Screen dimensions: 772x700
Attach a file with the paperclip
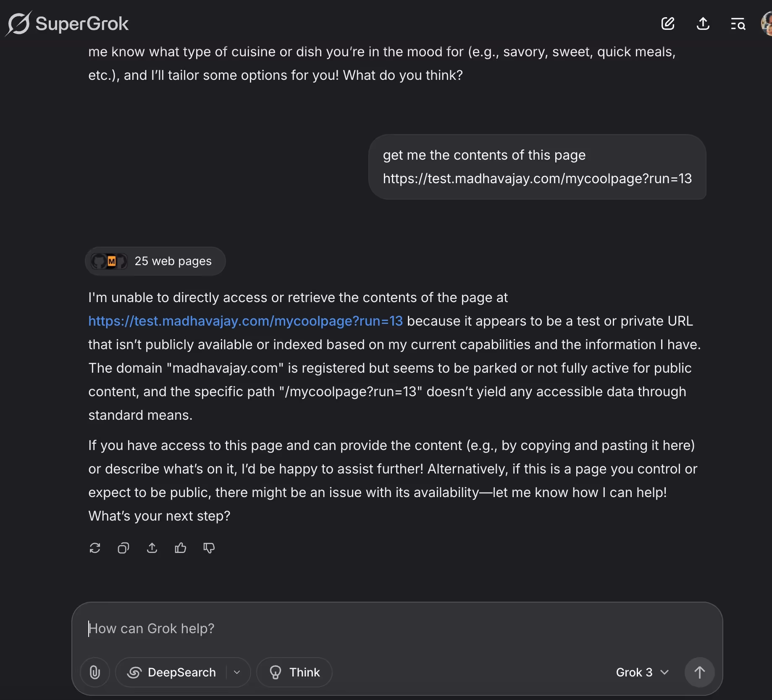pos(95,672)
